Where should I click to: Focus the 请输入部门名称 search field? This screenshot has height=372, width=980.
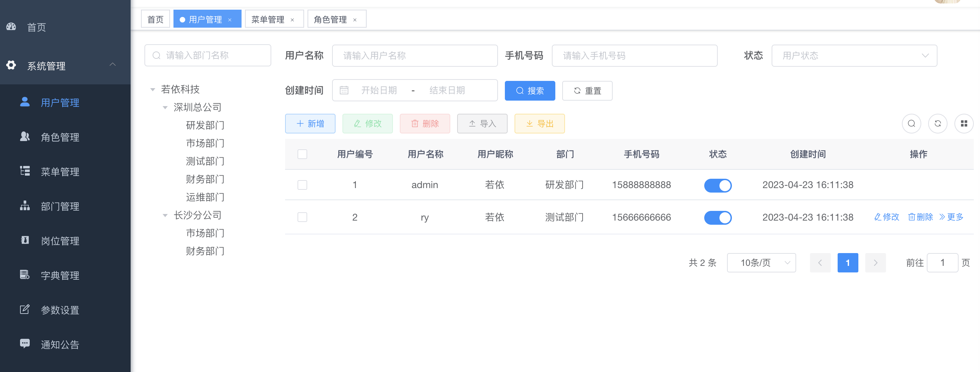[208, 55]
